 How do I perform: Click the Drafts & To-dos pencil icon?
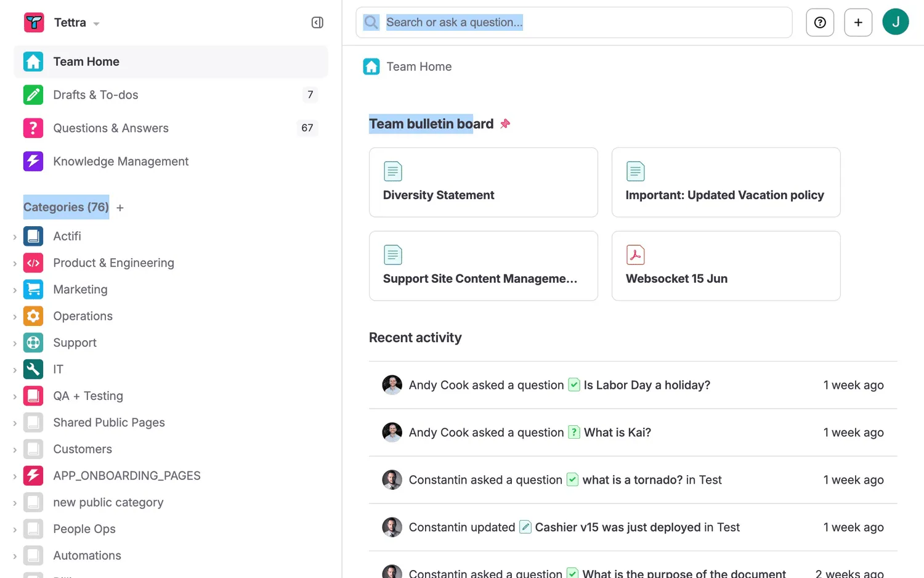[x=33, y=95]
